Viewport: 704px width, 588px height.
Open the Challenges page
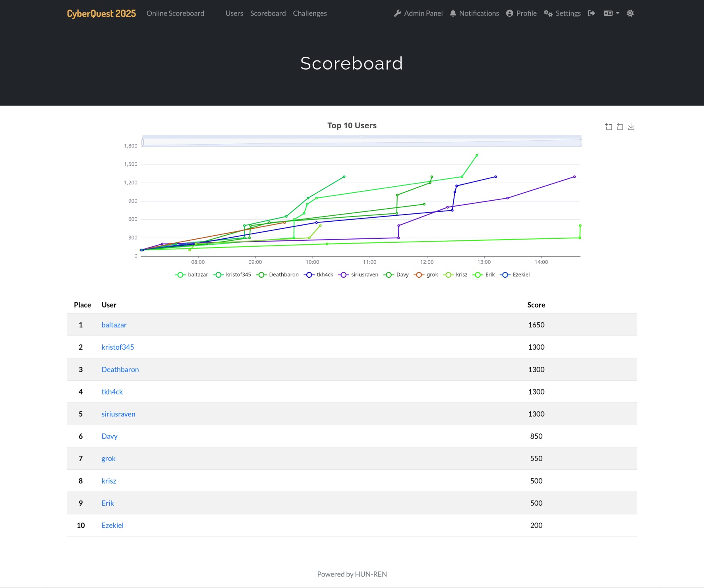(x=309, y=14)
